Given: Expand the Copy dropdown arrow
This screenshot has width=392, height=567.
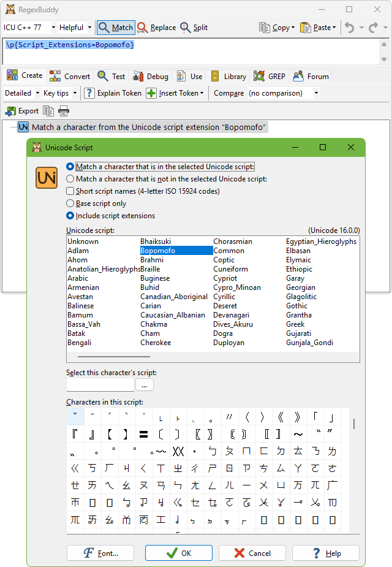Looking at the screenshot, I should pyautogui.click(x=293, y=28).
